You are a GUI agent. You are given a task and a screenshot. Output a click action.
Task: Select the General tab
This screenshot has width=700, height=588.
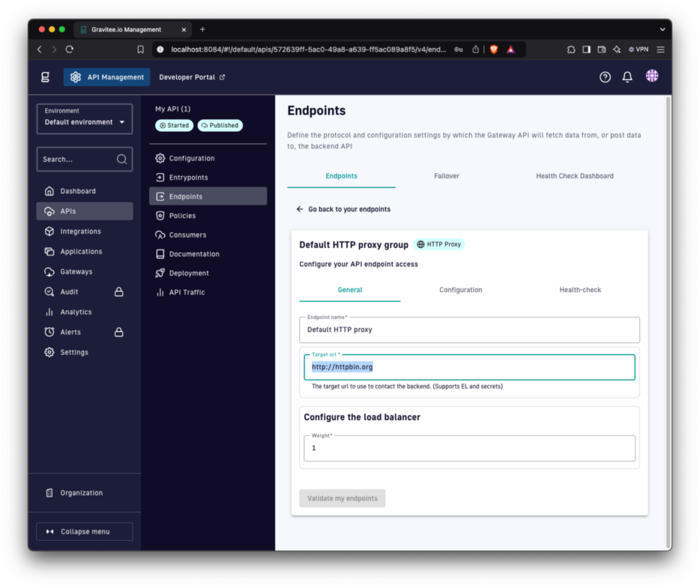point(349,290)
